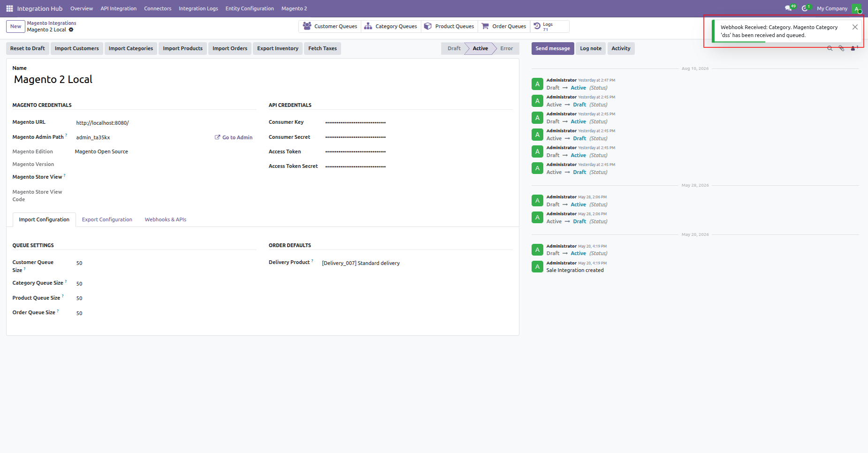868x453 pixels.
Task: Click the Go to Admin external link
Action: [x=234, y=137]
